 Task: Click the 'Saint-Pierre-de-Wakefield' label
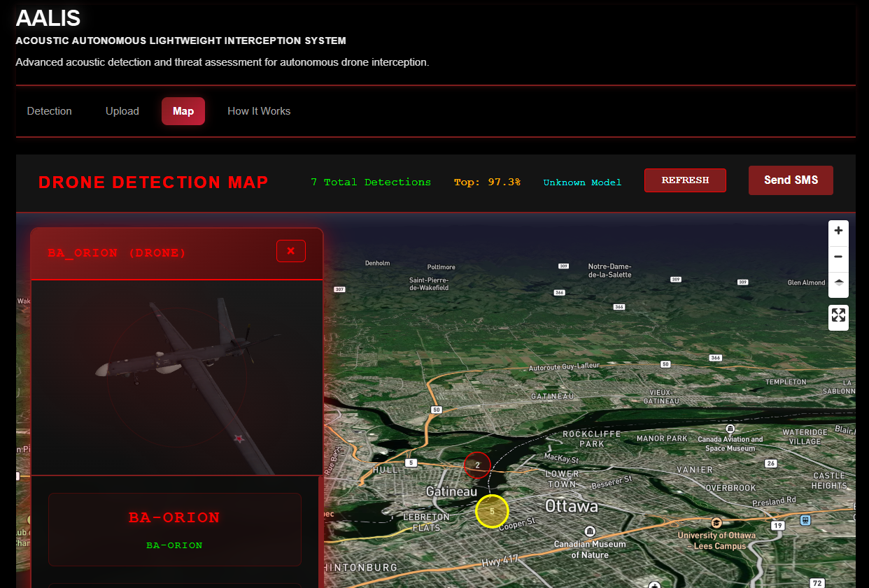pos(429,284)
